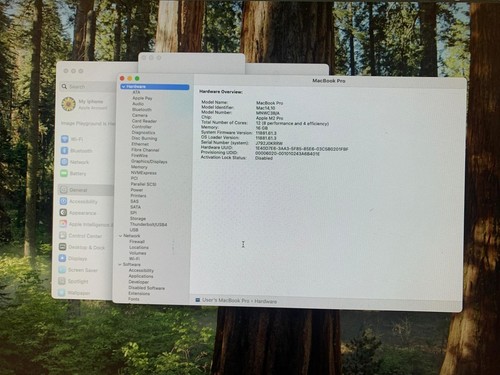This screenshot has height=375, width=500.
Task: Click the Search field in System Settings
Action: pyautogui.click(x=87, y=87)
